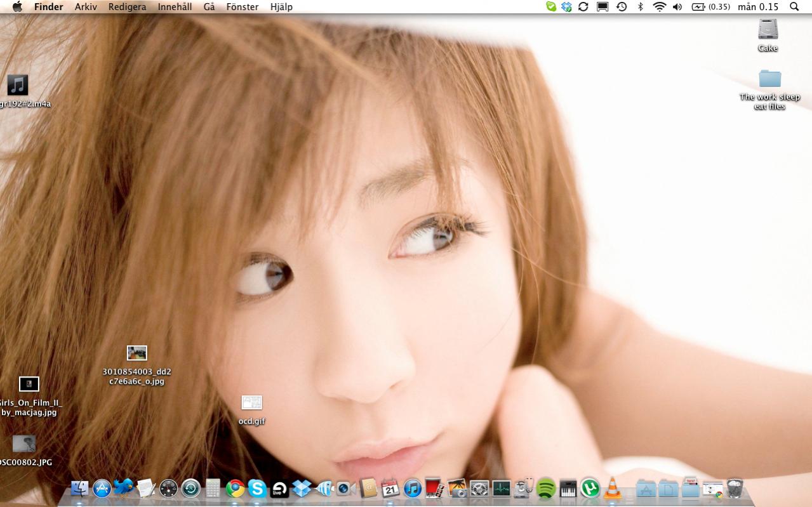812x507 pixels.
Task: Click the striped fish Dock icon
Action: tap(324, 488)
